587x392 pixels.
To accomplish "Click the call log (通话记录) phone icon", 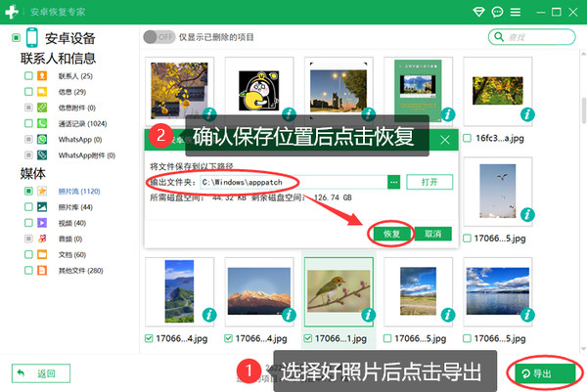I will [x=42, y=123].
